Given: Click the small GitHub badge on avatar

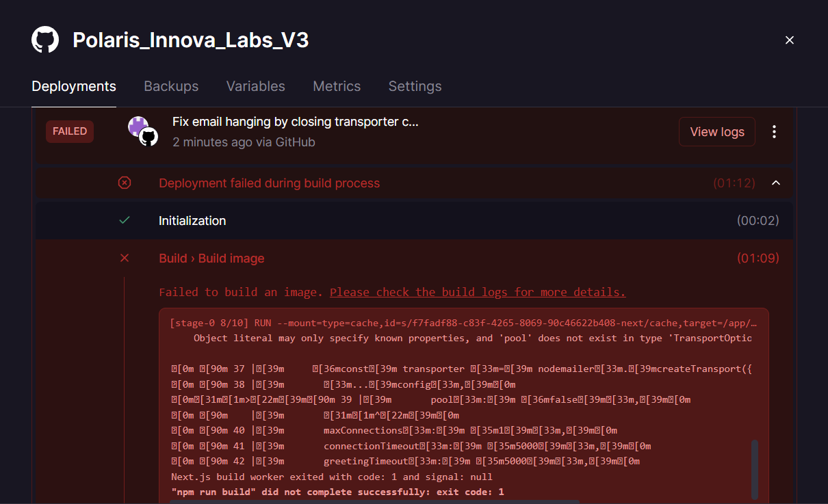Looking at the screenshot, I should 148,137.
